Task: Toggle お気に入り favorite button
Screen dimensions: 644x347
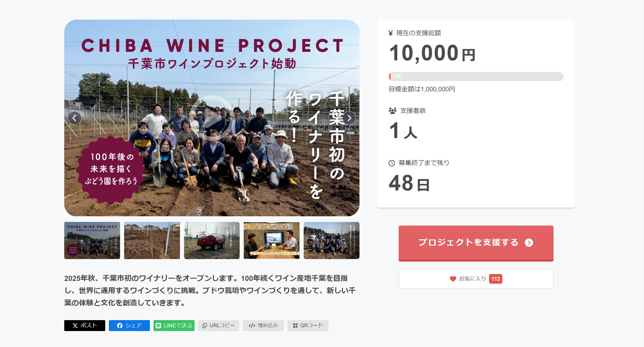Action: click(476, 279)
